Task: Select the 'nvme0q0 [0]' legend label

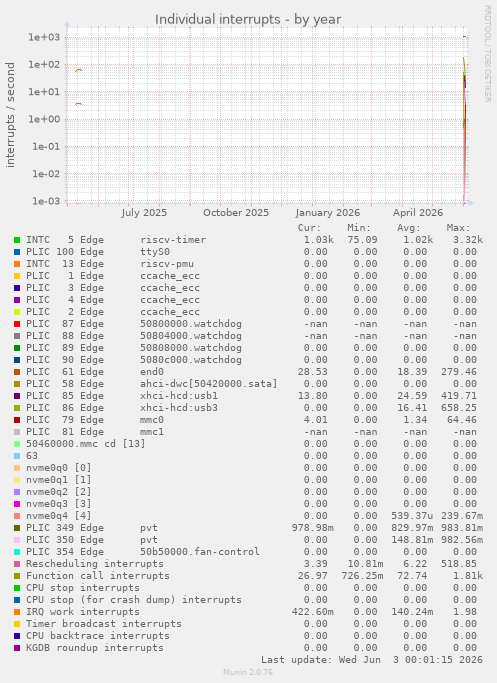Action: pos(59,468)
